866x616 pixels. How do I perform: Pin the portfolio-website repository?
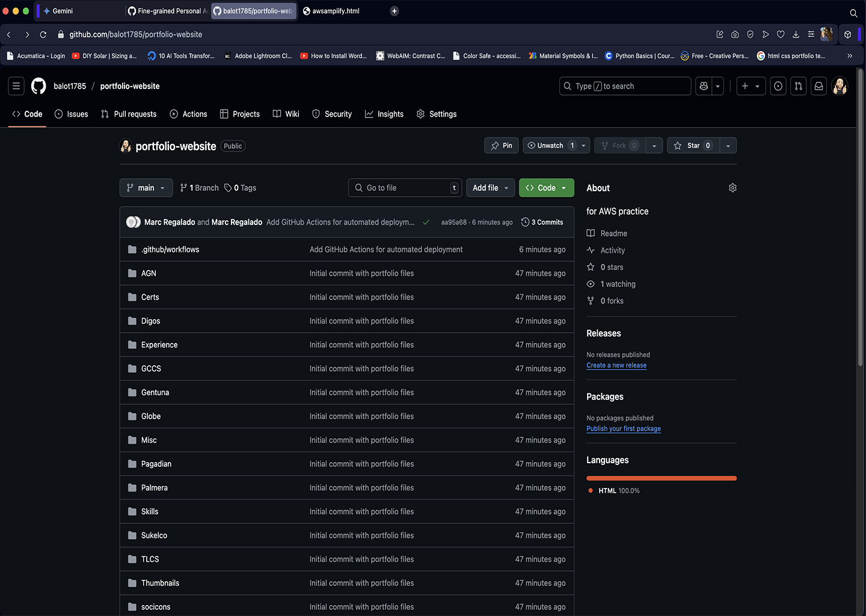click(x=502, y=146)
